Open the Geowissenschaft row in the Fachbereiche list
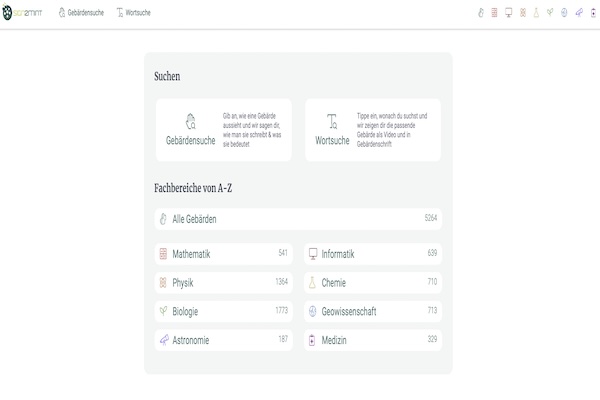 click(x=373, y=311)
